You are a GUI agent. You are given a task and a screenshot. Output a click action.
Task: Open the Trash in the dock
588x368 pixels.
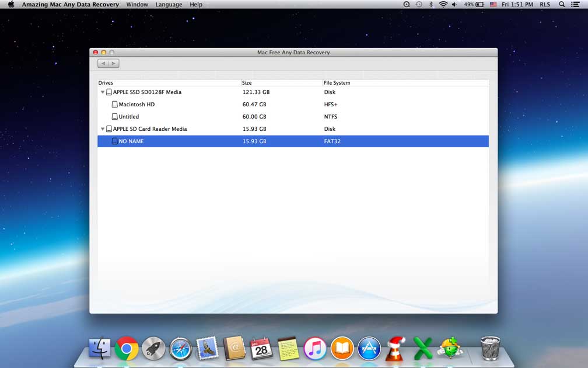pyautogui.click(x=490, y=349)
